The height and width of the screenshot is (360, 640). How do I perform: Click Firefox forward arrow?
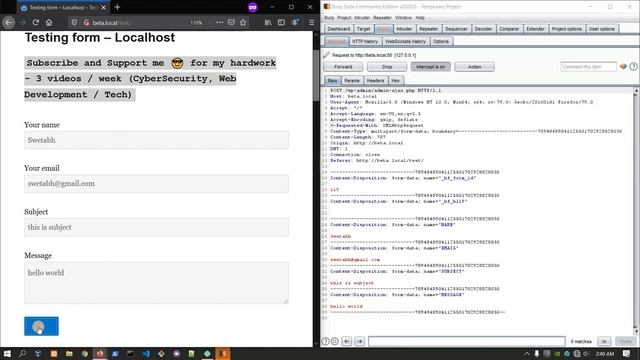click(x=22, y=22)
